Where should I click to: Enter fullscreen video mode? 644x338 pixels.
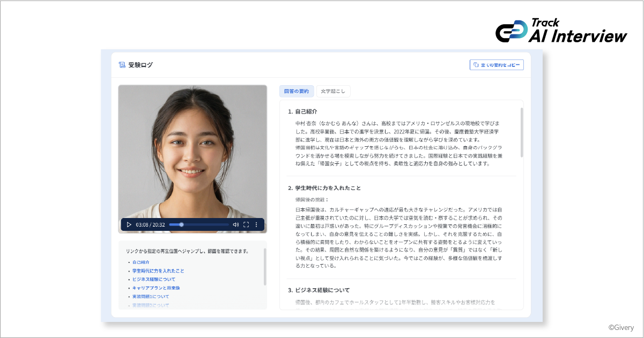[x=246, y=224]
